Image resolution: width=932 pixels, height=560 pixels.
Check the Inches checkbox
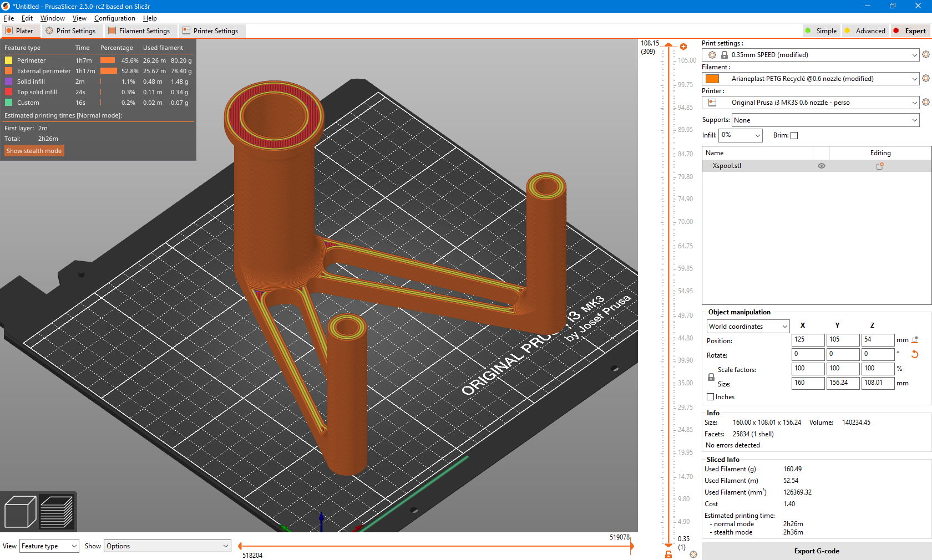point(710,397)
